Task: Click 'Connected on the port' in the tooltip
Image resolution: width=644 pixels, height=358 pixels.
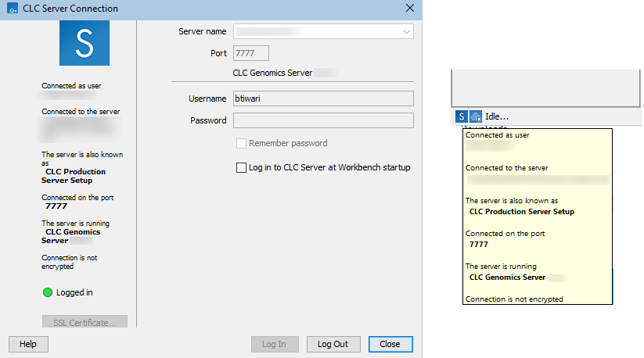Action: pyautogui.click(x=505, y=234)
